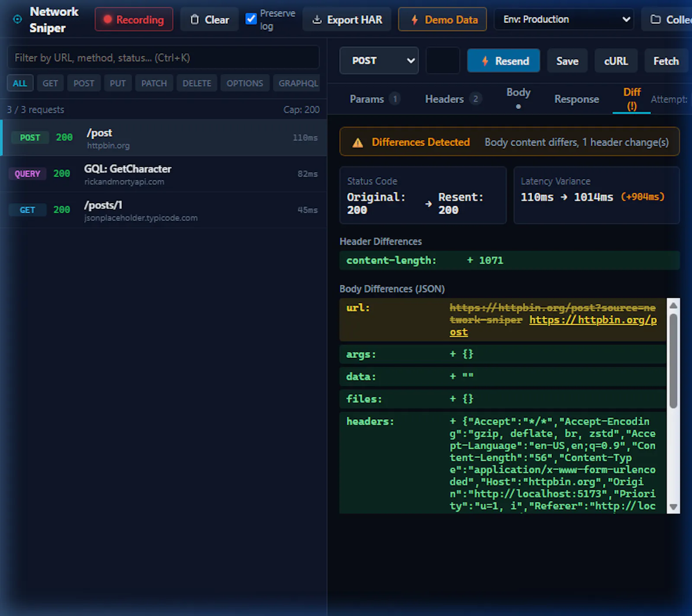This screenshot has height=616, width=692.
Task: Switch to the Response tab
Action: (x=577, y=99)
